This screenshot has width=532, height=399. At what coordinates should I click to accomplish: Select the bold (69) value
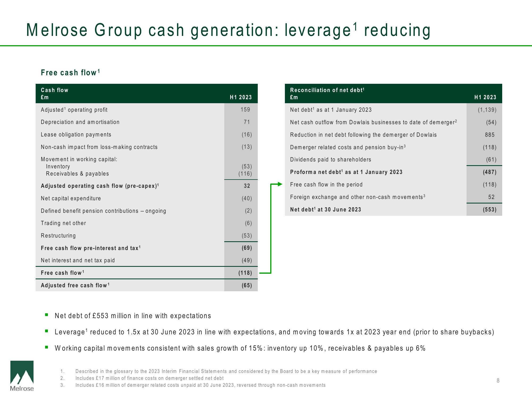247,248
